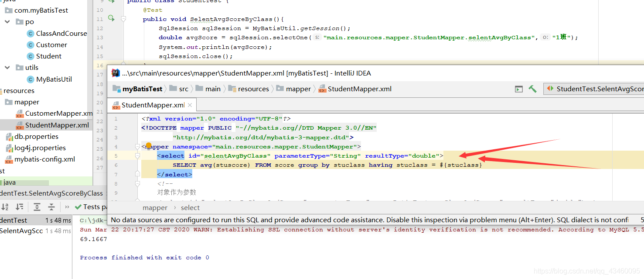Click 'Process finished with exit code 0' text
The height and width of the screenshot is (279, 644).
coord(144,257)
